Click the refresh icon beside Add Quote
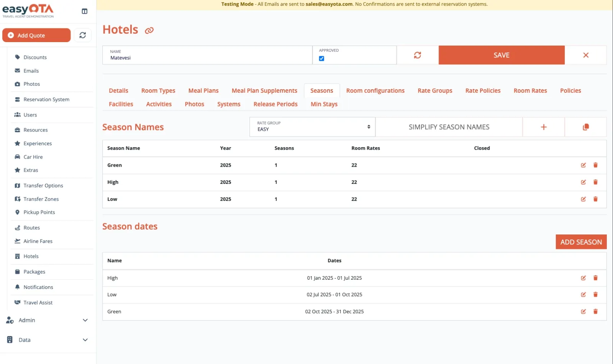The height and width of the screenshot is (364, 613). click(82, 35)
